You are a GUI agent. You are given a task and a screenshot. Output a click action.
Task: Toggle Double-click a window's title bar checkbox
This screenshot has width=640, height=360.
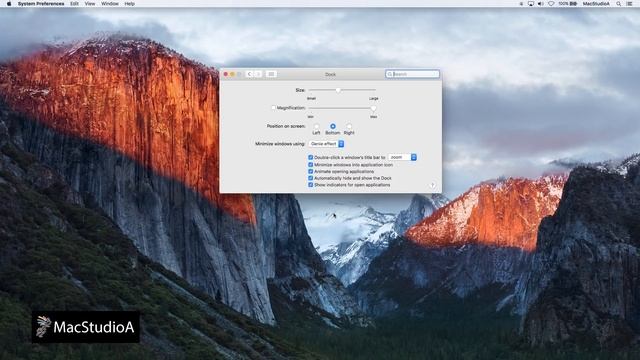[x=311, y=157]
